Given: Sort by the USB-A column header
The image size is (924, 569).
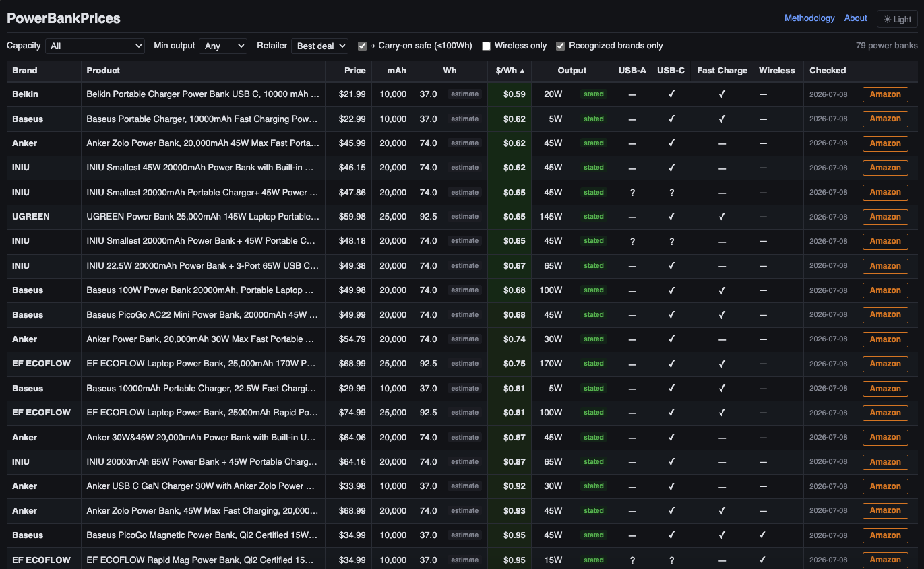Looking at the screenshot, I should click(632, 71).
